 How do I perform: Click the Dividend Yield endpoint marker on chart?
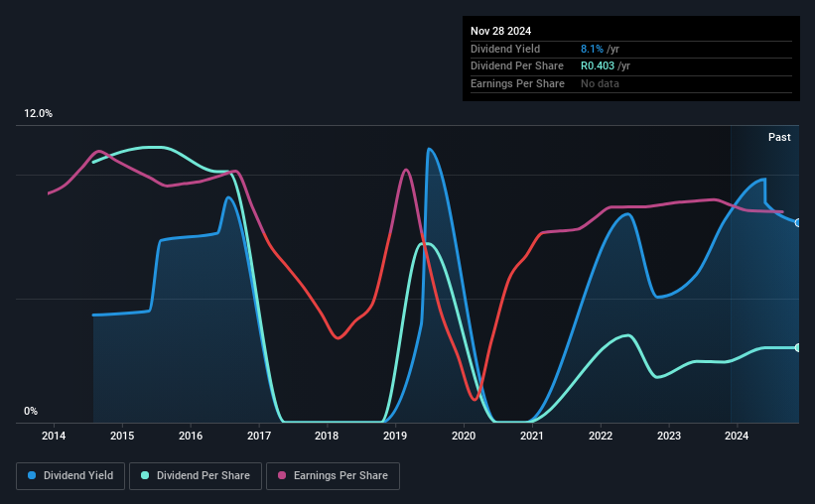click(x=798, y=223)
